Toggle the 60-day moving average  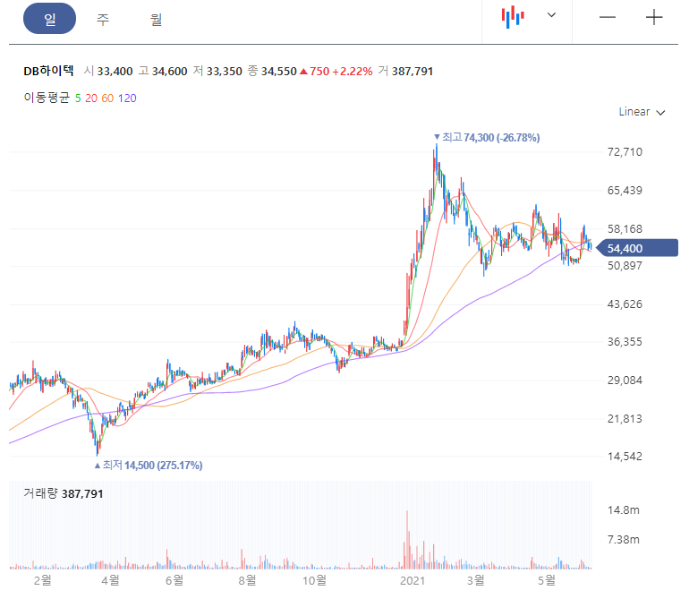[x=107, y=98]
